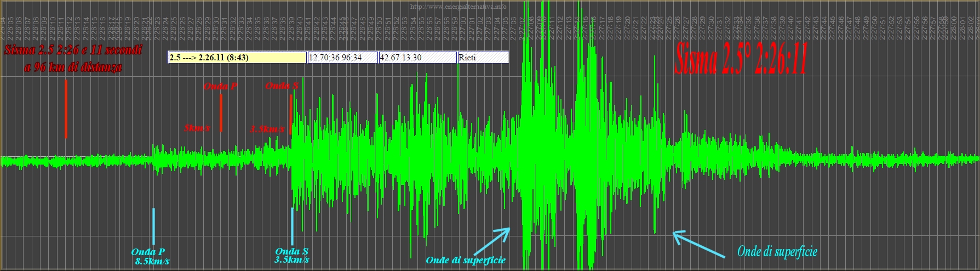Image resolution: width=980 pixels, height=271 pixels.
Task: Click the red '3.5km/s' speed label
Action: (x=267, y=129)
